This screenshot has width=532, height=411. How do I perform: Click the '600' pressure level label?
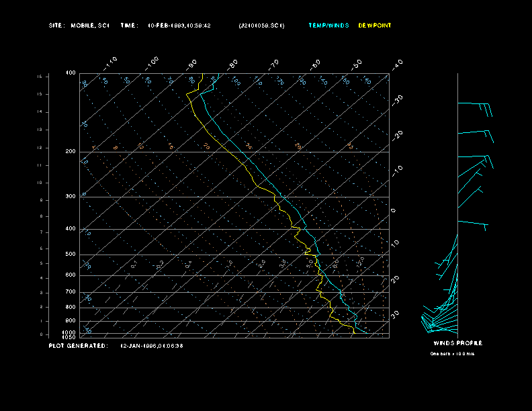coord(71,275)
